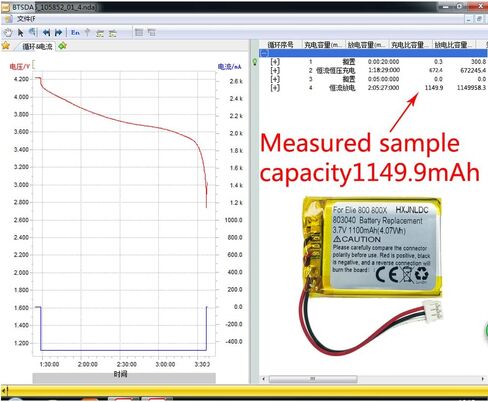Click the 672.4 capacity value

pyautogui.click(x=436, y=70)
